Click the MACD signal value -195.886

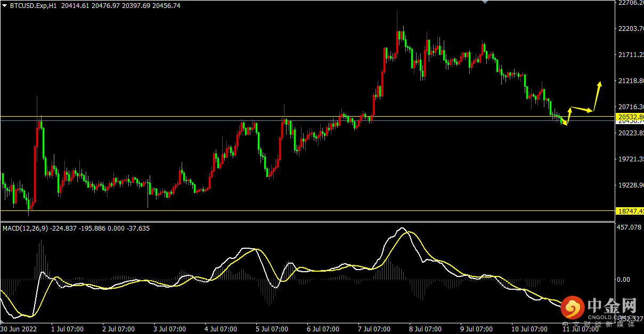pyautogui.click(x=91, y=228)
